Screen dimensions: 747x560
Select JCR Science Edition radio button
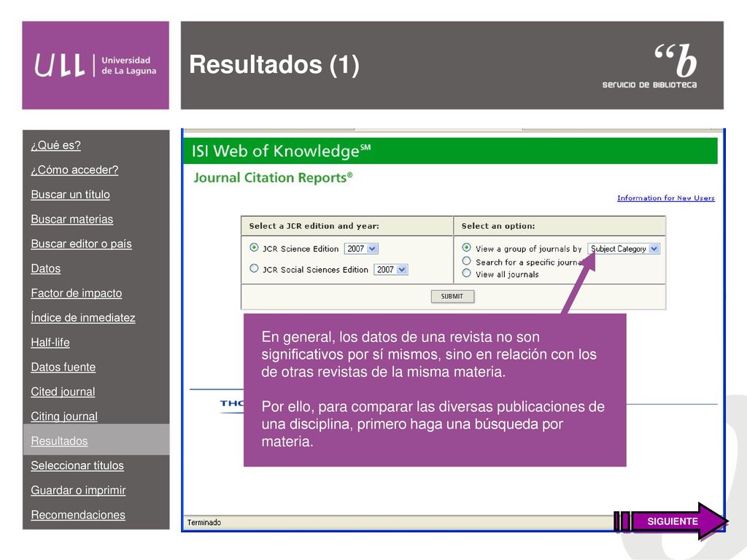coord(254,248)
